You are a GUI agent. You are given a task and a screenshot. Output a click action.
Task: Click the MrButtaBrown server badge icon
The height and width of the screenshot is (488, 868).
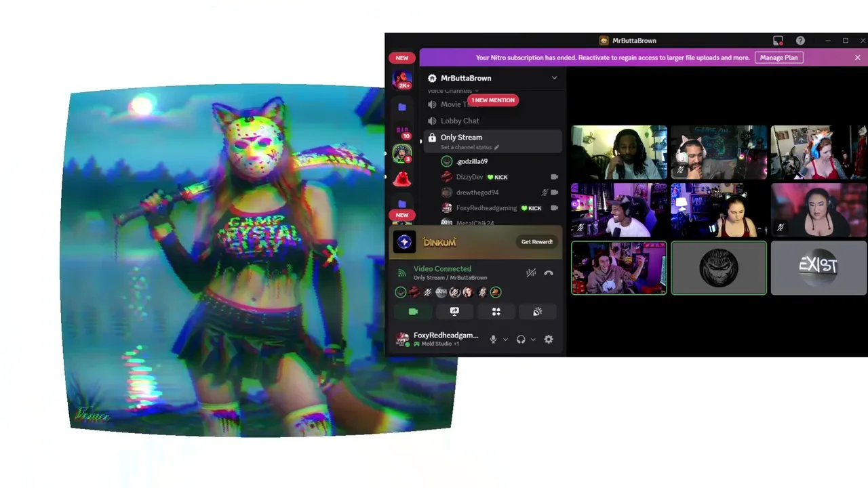coord(432,78)
